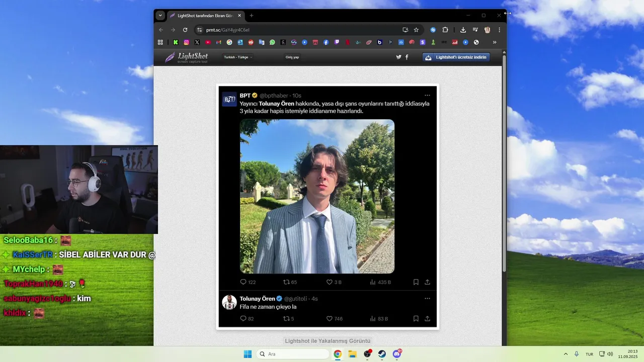644x362 pixels.
Task: Open File Explorer from the taskbar
Action: coord(352,354)
